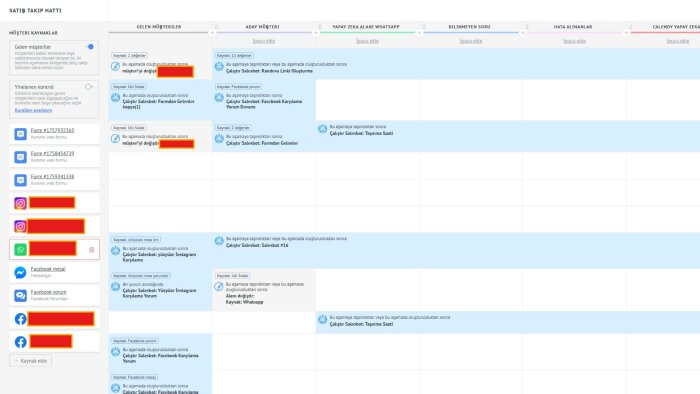Click İpucu ekle under HATA ALINANLAR
The image size is (700, 394).
point(575,41)
